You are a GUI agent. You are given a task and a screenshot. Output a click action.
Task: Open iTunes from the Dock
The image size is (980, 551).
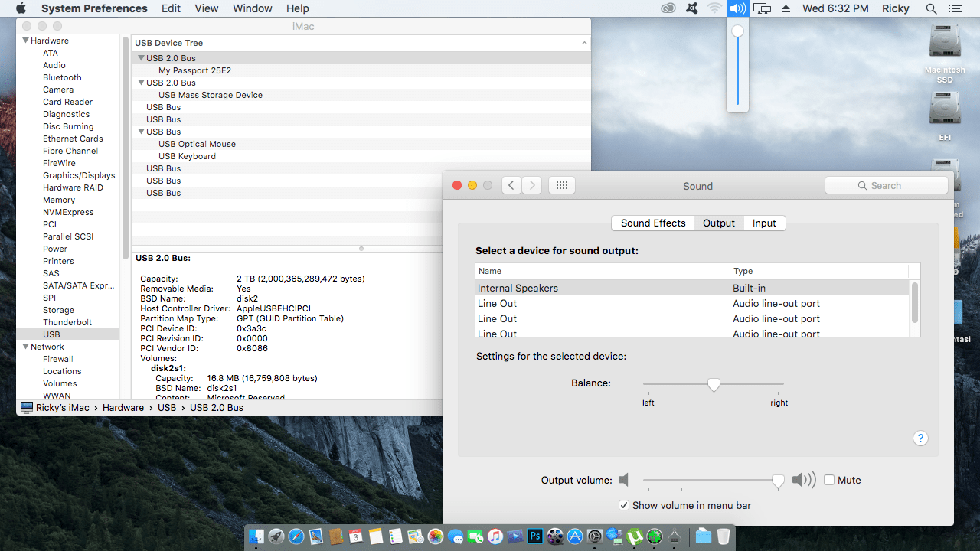(x=495, y=536)
